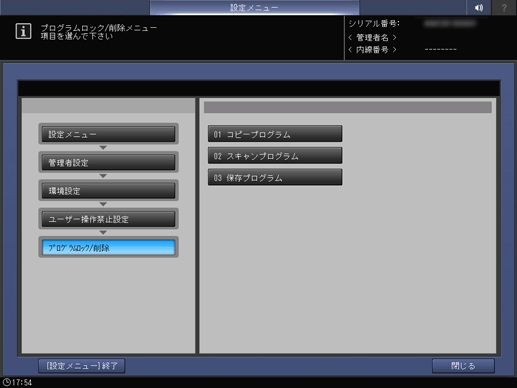Go back to 設定メニュー breadcrumb button
Image resolution: width=517 pixels, height=388 pixels.
(x=108, y=134)
